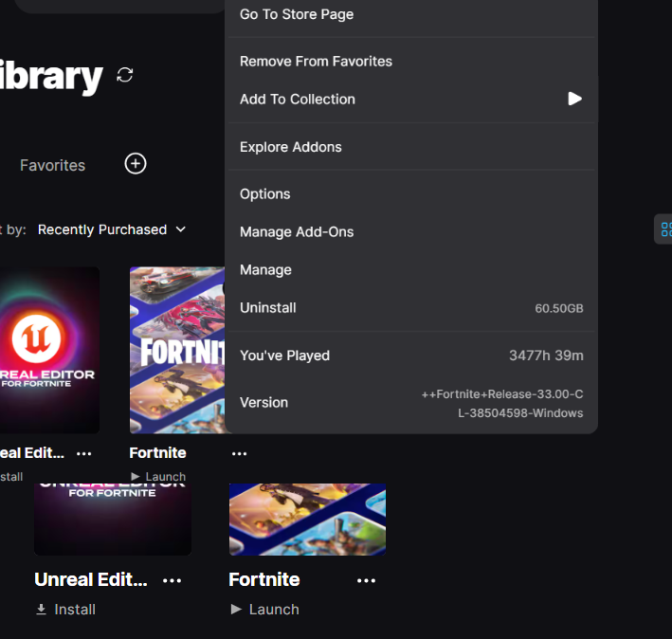Screen dimensions: 672x639
Task: Switch to grid view using the blue squares icon
Action: coord(665,229)
